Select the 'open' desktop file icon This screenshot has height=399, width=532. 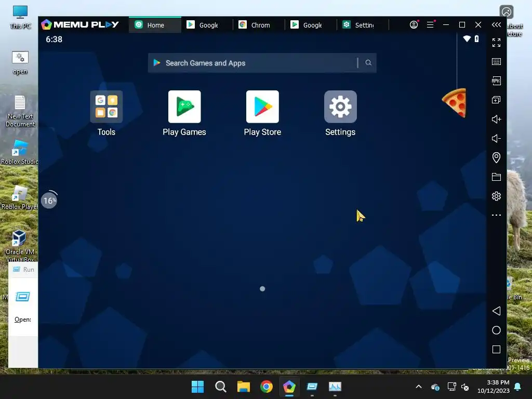tap(20, 63)
